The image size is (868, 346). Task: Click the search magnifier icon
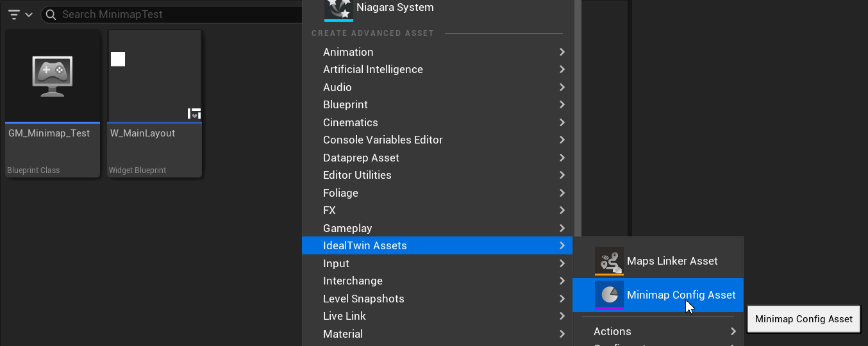[x=51, y=14]
